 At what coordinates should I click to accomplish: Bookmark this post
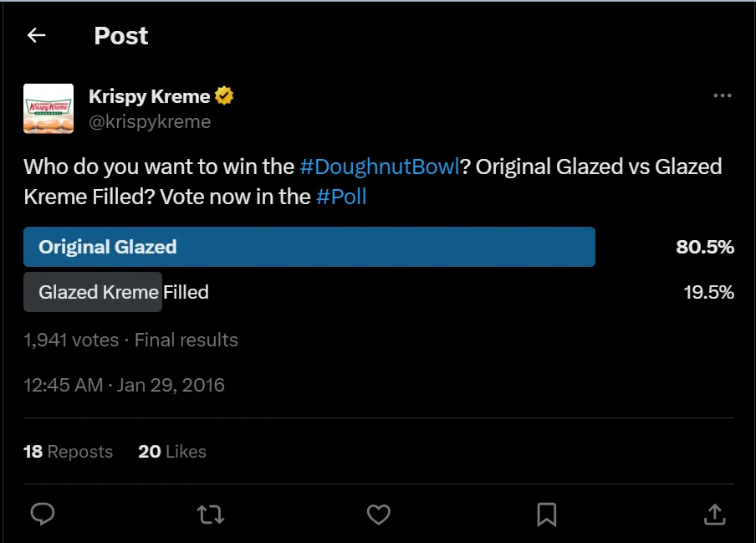[547, 515]
